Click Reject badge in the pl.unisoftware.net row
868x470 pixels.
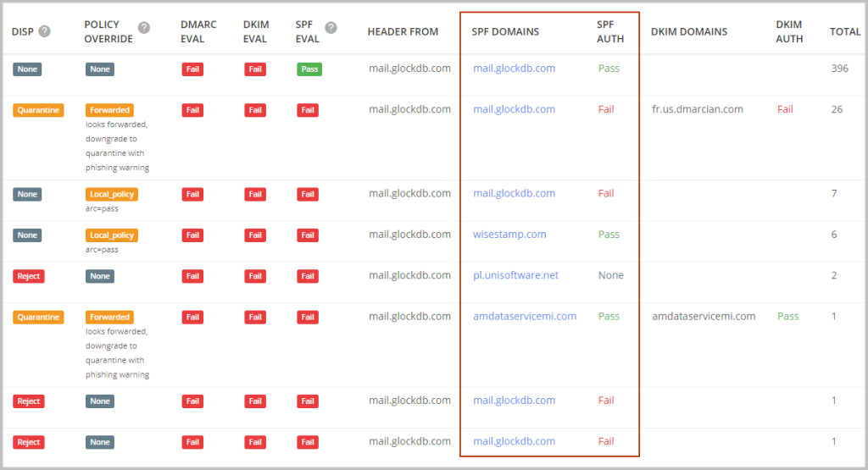tap(28, 276)
